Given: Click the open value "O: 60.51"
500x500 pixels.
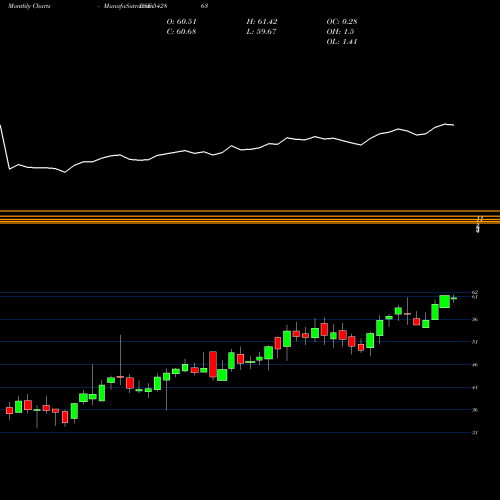Looking at the screenshot, I should click(182, 22).
